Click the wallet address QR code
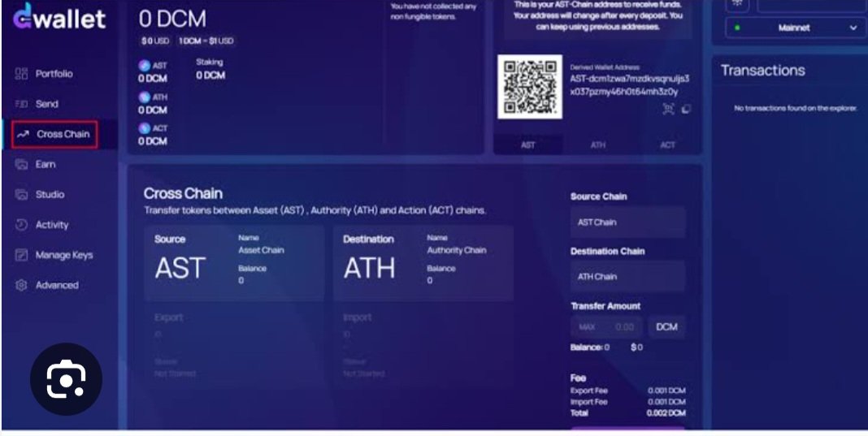The image size is (868, 436). coord(530,86)
